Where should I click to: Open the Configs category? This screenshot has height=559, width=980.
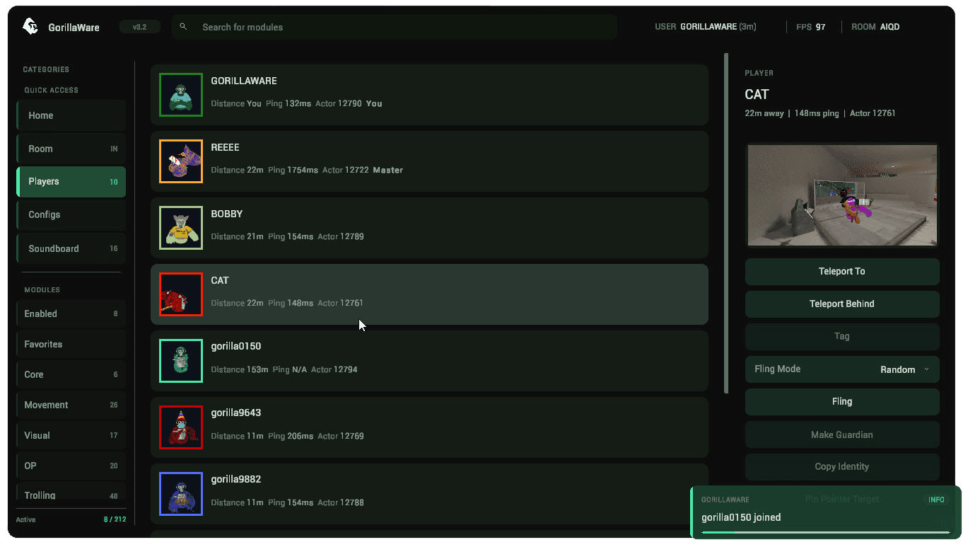pos(71,215)
